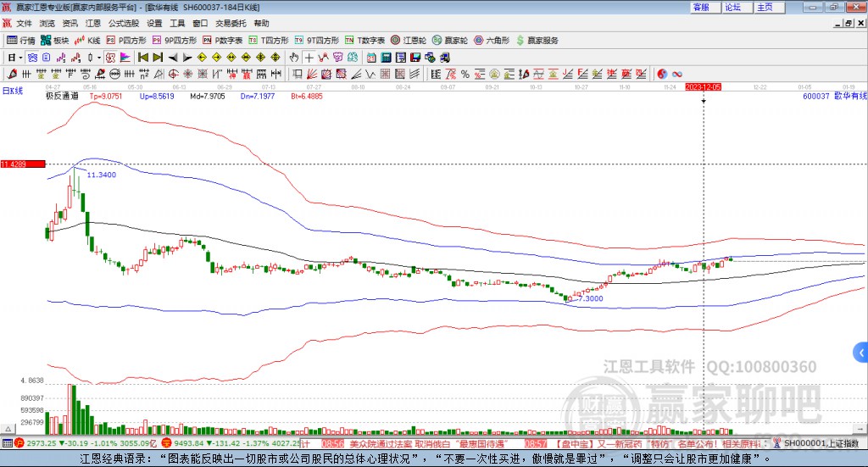Click the 客服 customer service button
This screenshot has width=868, height=467.
701,7
